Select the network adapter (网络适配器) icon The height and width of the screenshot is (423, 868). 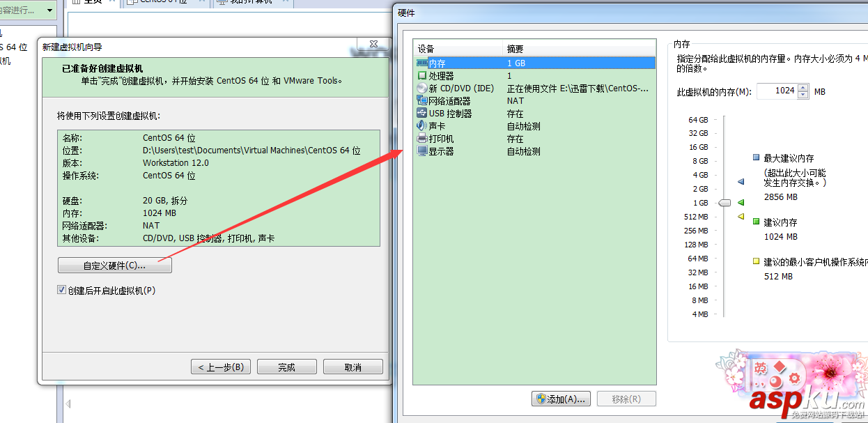click(x=422, y=100)
